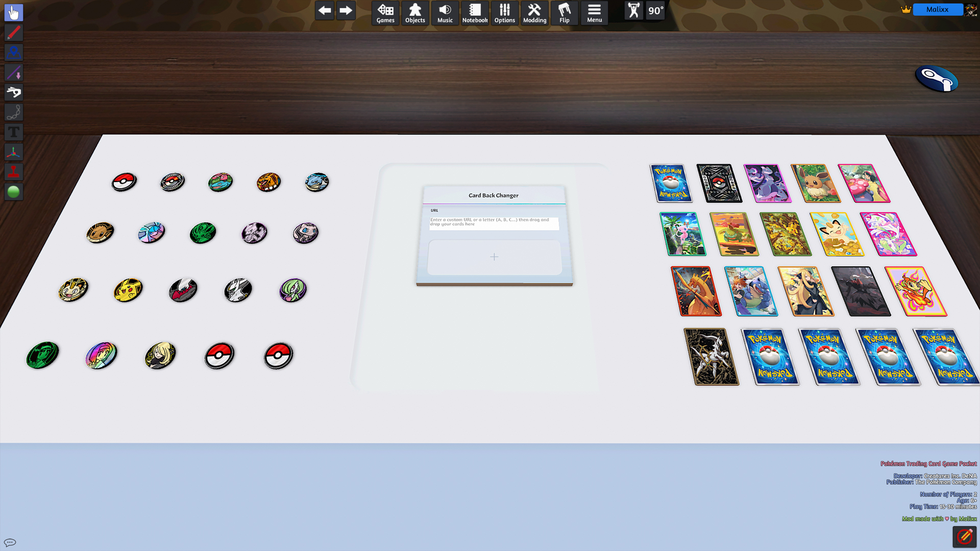This screenshot has width=980, height=551.
Task: Pick the Blastoise blue coin token
Action: tap(317, 182)
